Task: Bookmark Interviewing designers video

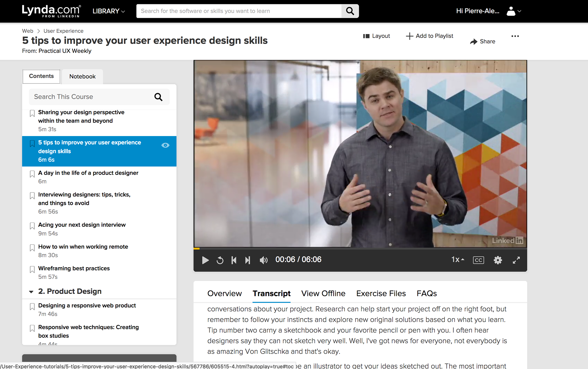Action: click(x=32, y=196)
